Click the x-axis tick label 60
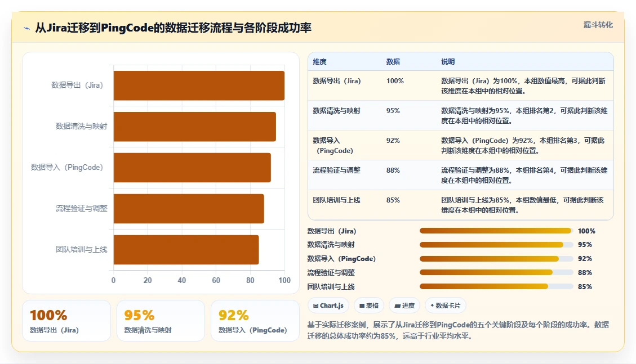636x364 pixels. point(216,280)
